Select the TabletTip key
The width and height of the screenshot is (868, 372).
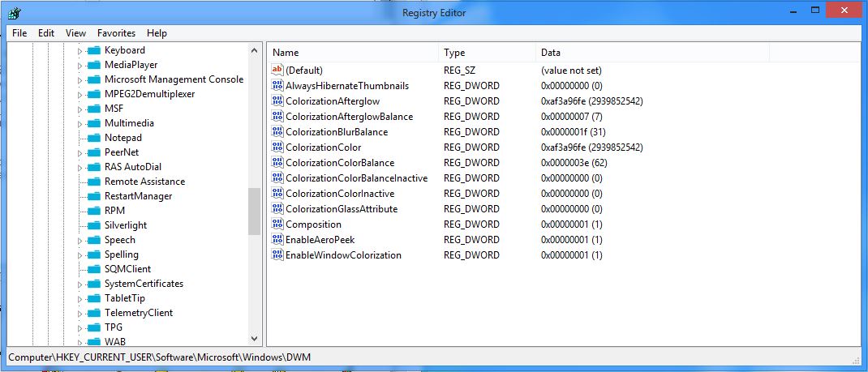tap(125, 298)
